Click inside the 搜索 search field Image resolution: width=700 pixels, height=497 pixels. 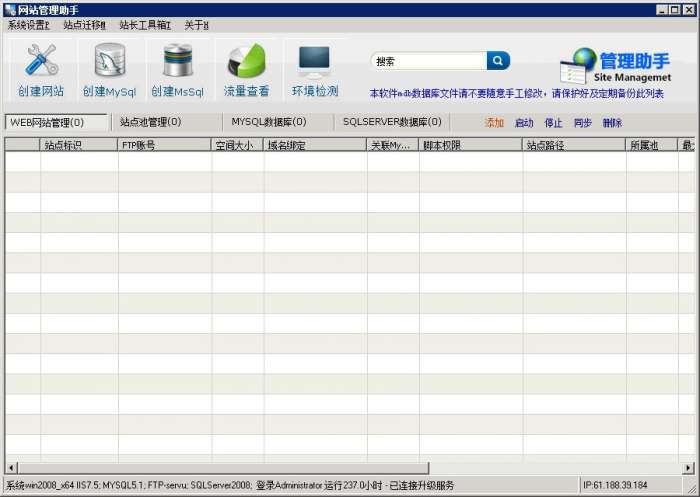[x=428, y=61]
